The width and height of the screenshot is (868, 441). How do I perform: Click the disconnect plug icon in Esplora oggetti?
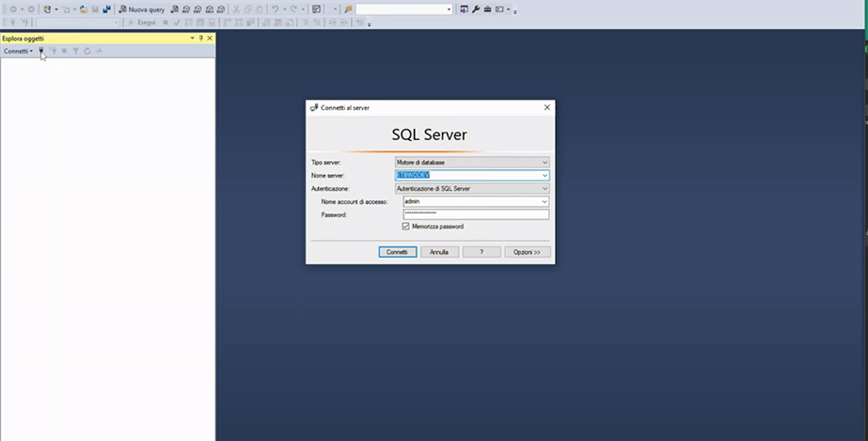click(x=54, y=51)
